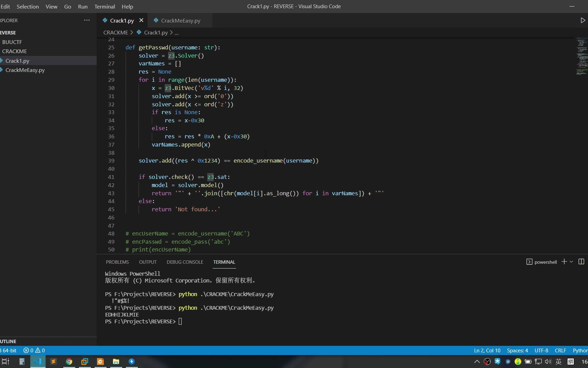Open the Help menu
Image resolution: width=588 pixels, height=368 pixels.
[127, 6]
